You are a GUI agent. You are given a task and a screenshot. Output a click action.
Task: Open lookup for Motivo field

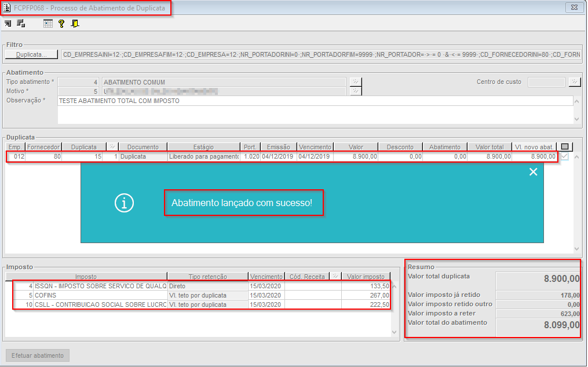(355, 91)
